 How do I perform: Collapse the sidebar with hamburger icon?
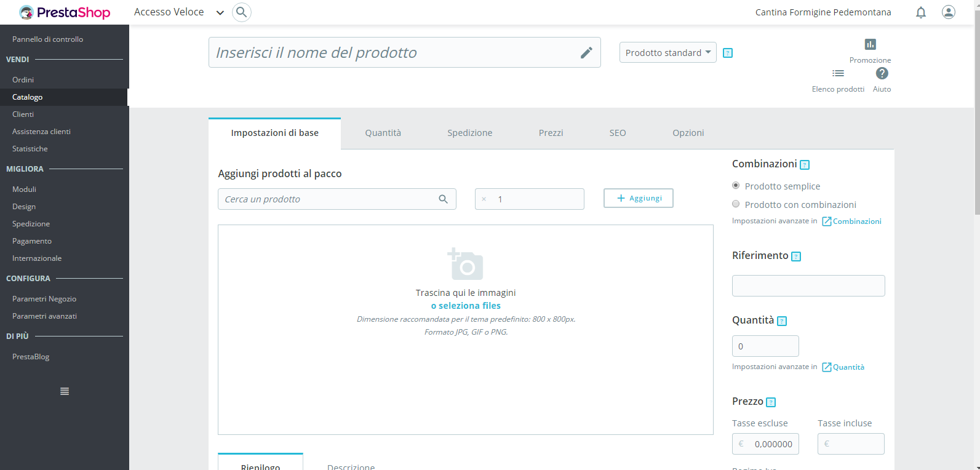pyautogui.click(x=65, y=391)
